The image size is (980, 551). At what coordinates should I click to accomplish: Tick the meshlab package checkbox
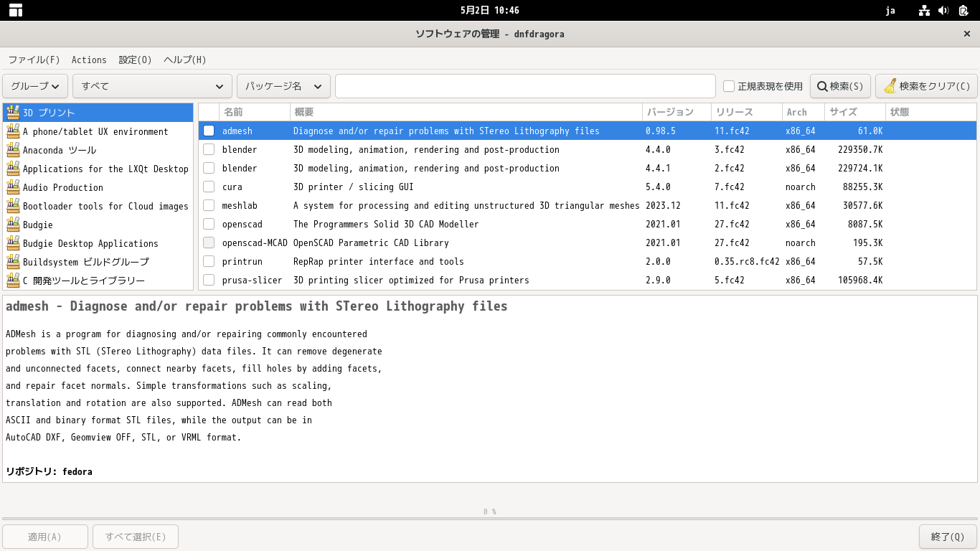coord(209,206)
